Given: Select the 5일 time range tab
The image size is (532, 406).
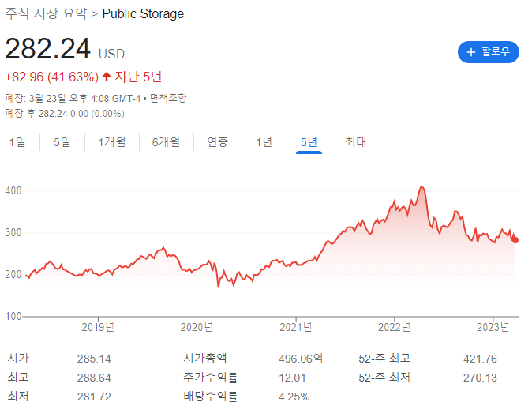Looking at the screenshot, I should (62, 141).
